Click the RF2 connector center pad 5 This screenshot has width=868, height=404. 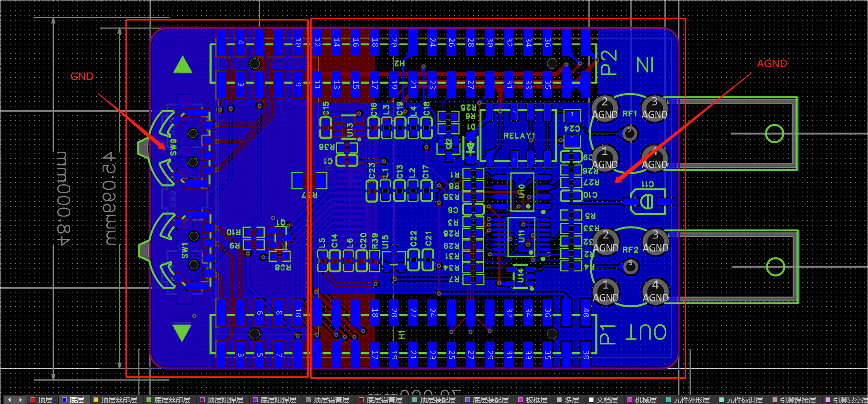point(630,266)
